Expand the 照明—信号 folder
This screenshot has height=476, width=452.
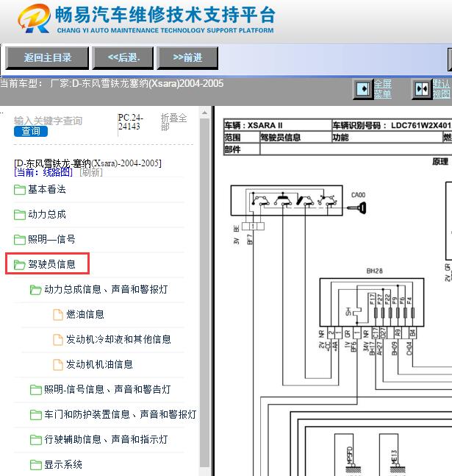point(51,239)
